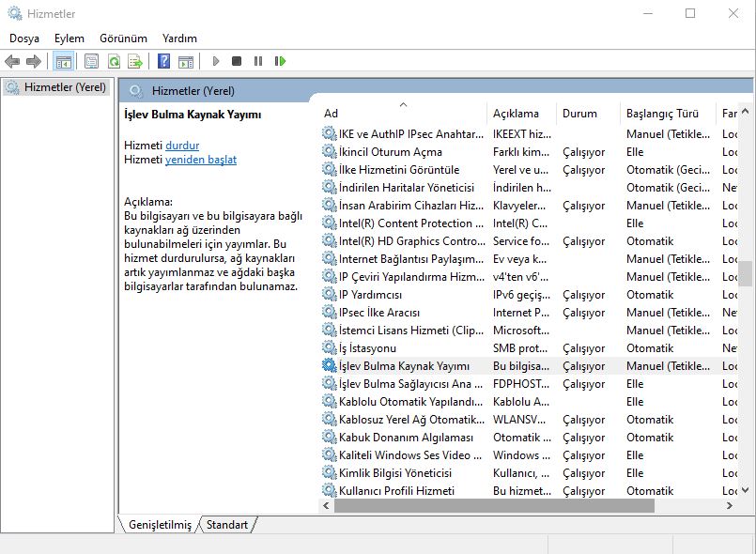Click the horizontal scrollbar left arrow
This screenshot has height=554, width=756.
coord(326,506)
